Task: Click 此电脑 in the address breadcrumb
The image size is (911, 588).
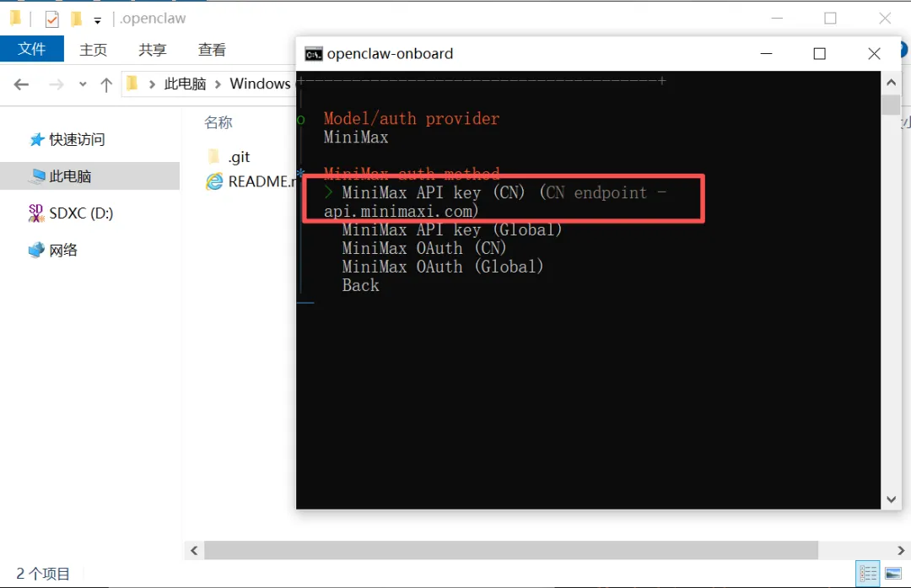Action: pos(185,84)
